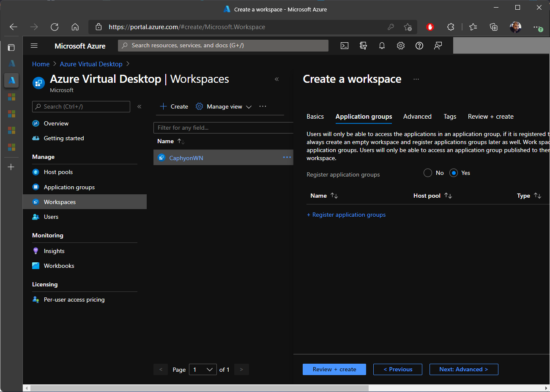This screenshot has height=392, width=550.
Task: Switch to the Tags tab
Action: [x=450, y=117]
